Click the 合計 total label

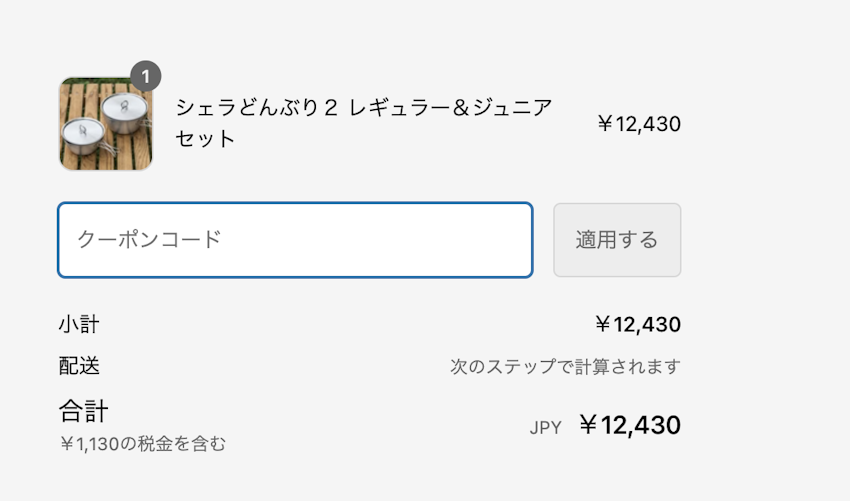[x=84, y=411]
